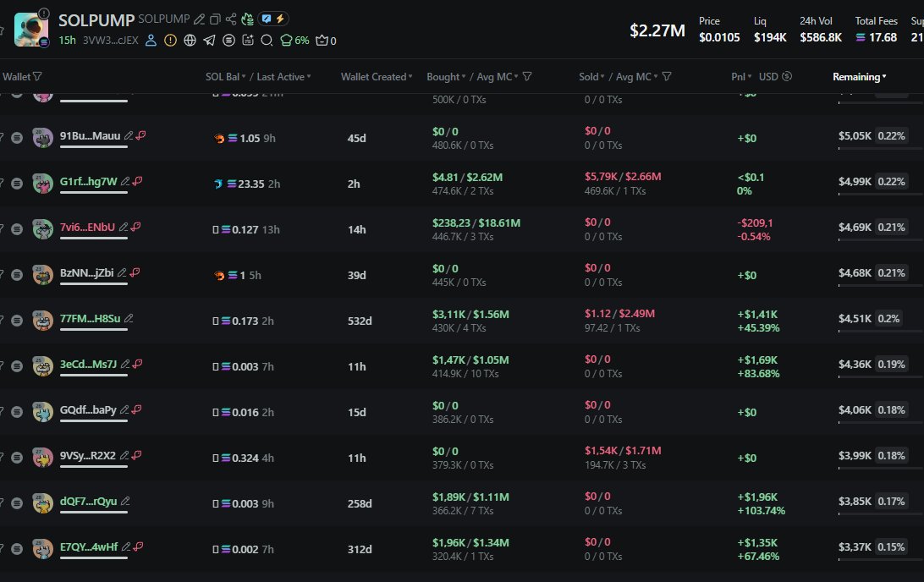This screenshot has width=924, height=582.
Task: Click the magnifier search icon in token header
Action: pos(267,41)
